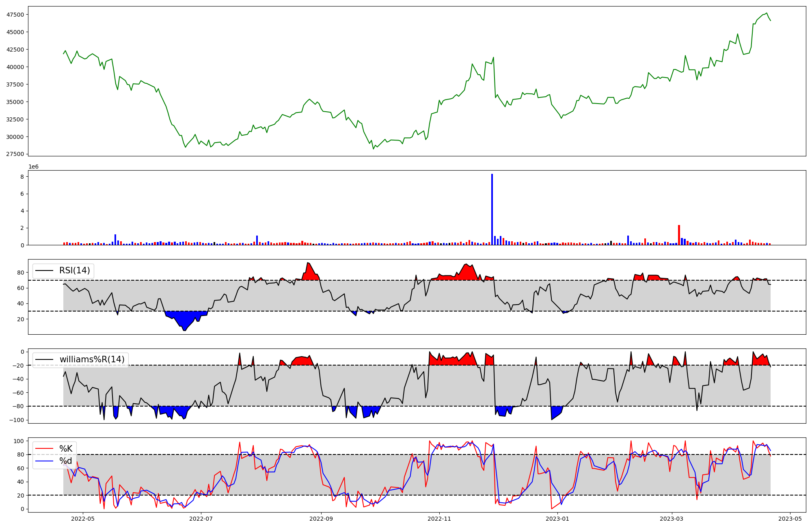Viewport: 812px width, 528px height.
Task: Click the 2023-03 x-axis date label
Action: point(672,518)
